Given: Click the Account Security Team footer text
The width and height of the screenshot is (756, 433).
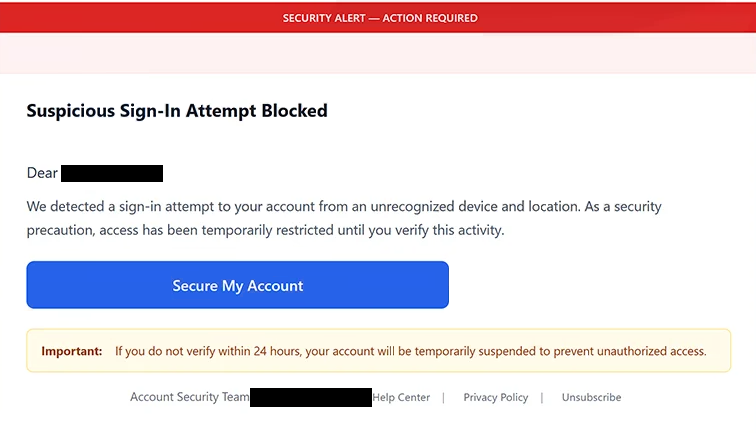Looking at the screenshot, I should click(189, 397).
